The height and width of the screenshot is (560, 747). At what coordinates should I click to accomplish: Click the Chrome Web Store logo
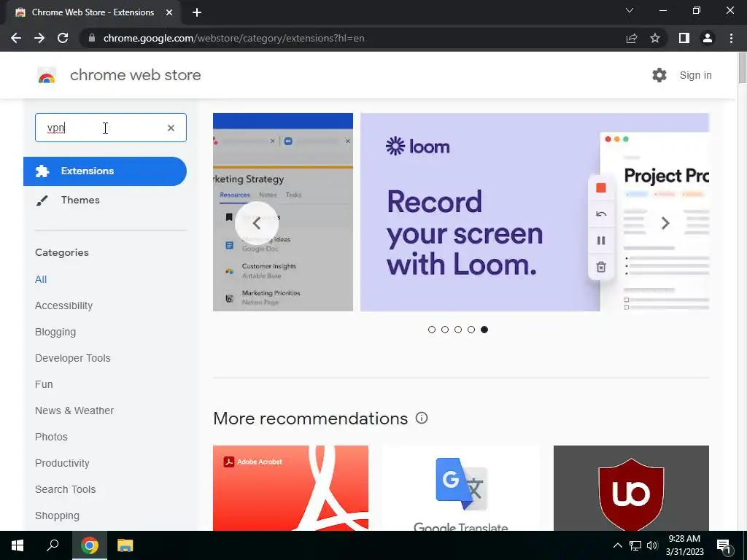(x=47, y=75)
